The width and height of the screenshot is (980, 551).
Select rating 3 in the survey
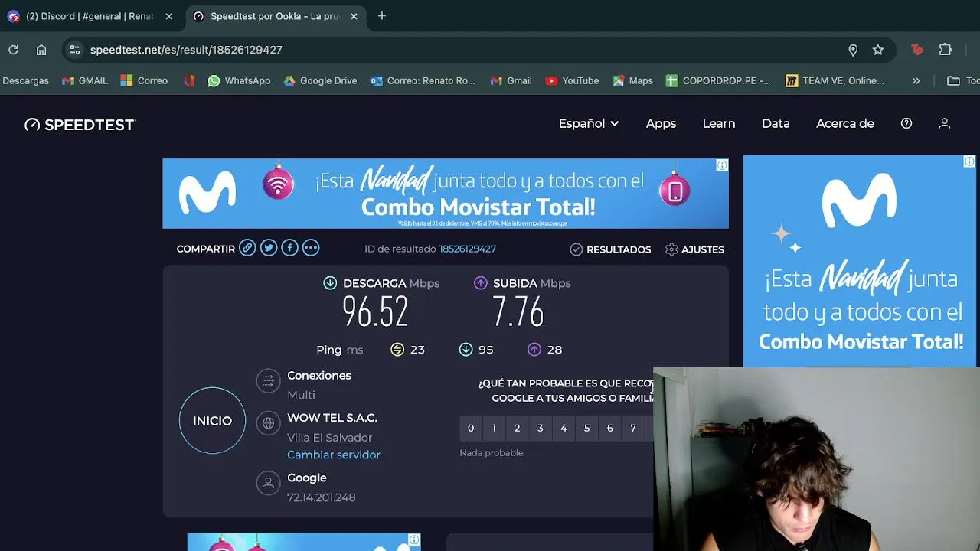[541, 428]
